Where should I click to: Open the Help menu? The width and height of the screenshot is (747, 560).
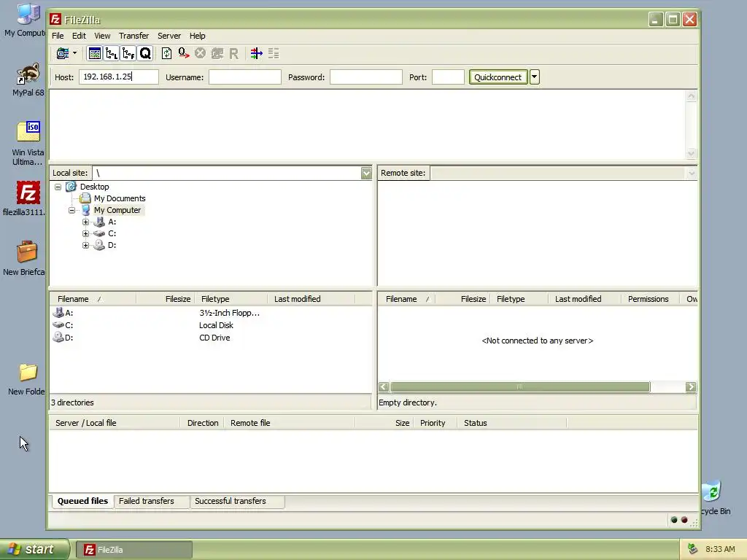(197, 36)
